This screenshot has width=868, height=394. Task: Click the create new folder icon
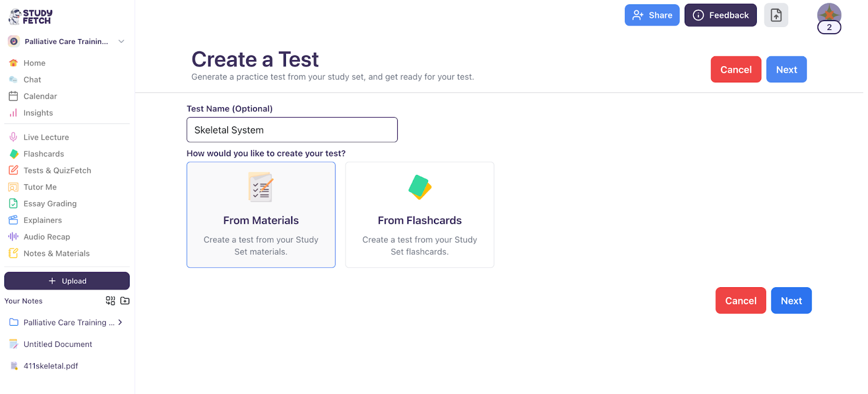click(x=124, y=301)
